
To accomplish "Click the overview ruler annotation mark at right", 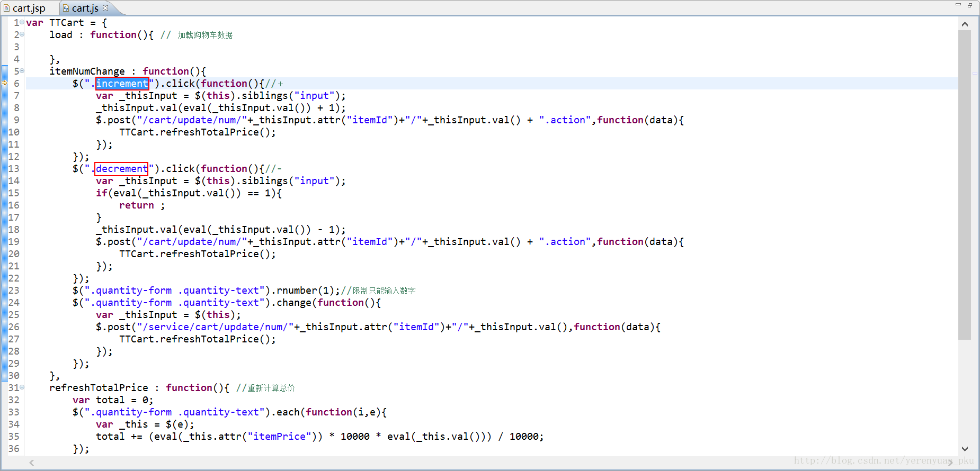I will (x=975, y=73).
